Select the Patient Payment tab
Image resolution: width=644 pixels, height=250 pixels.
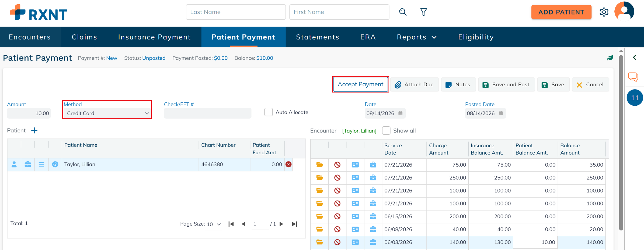pyautogui.click(x=243, y=37)
